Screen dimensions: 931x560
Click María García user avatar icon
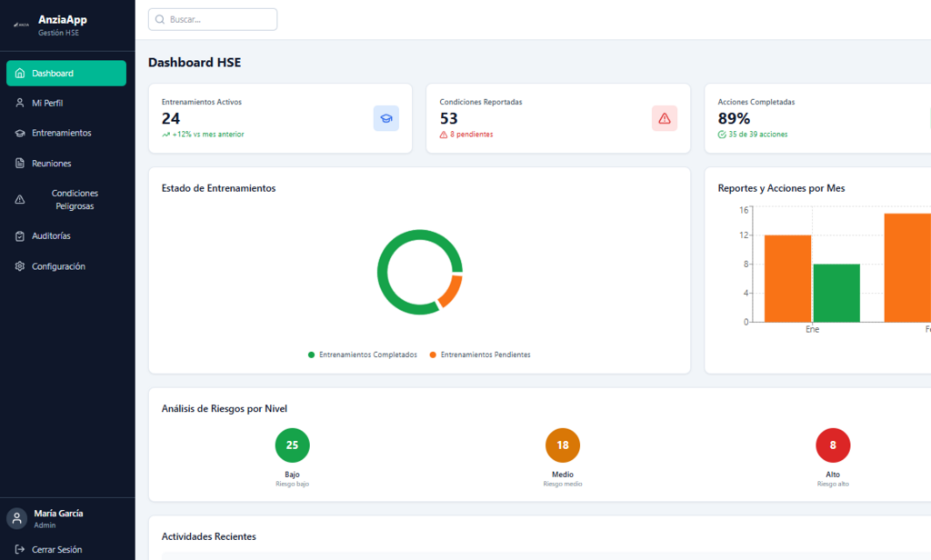[x=16, y=518]
